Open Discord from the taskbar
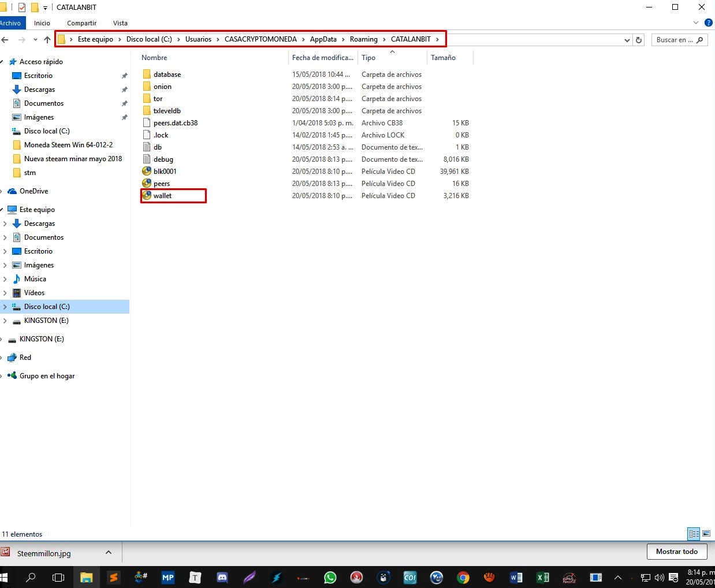Image resolution: width=715 pixels, height=588 pixels. [x=222, y=577]
